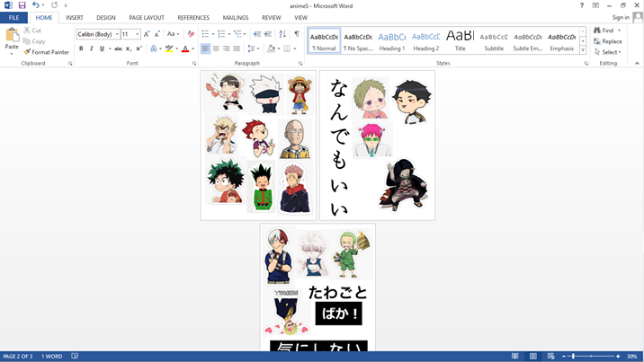The height and width of the screenshot is (362, 644).
Task: Expand the Styles gallery more arrow
Action: [583, 49]
